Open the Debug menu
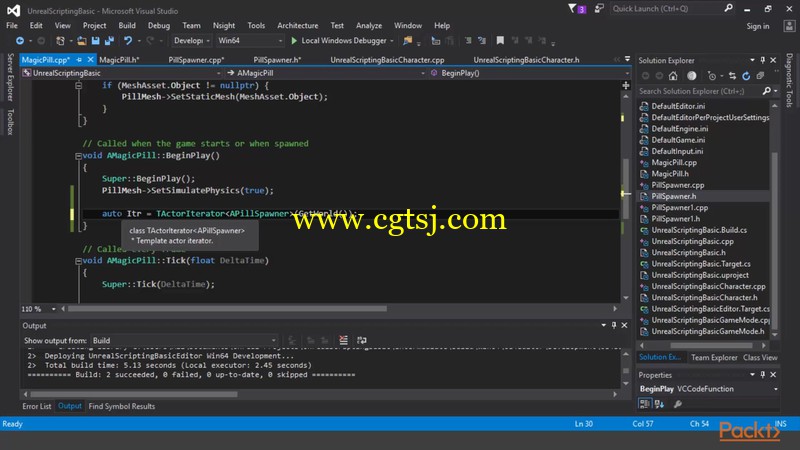 tap(159, 26)
